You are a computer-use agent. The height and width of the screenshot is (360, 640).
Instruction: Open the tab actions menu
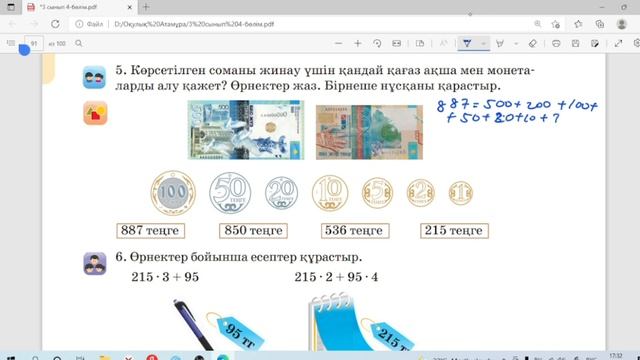[x=11, y=7]
